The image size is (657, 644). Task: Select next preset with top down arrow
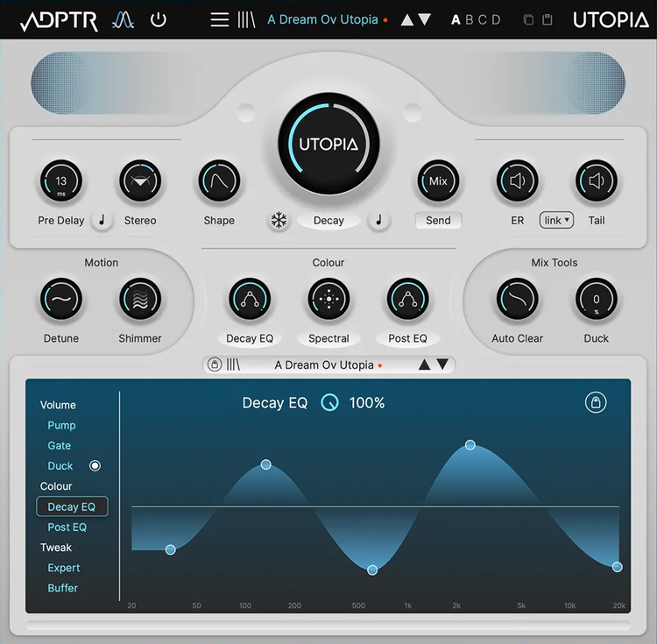(425, 20)
